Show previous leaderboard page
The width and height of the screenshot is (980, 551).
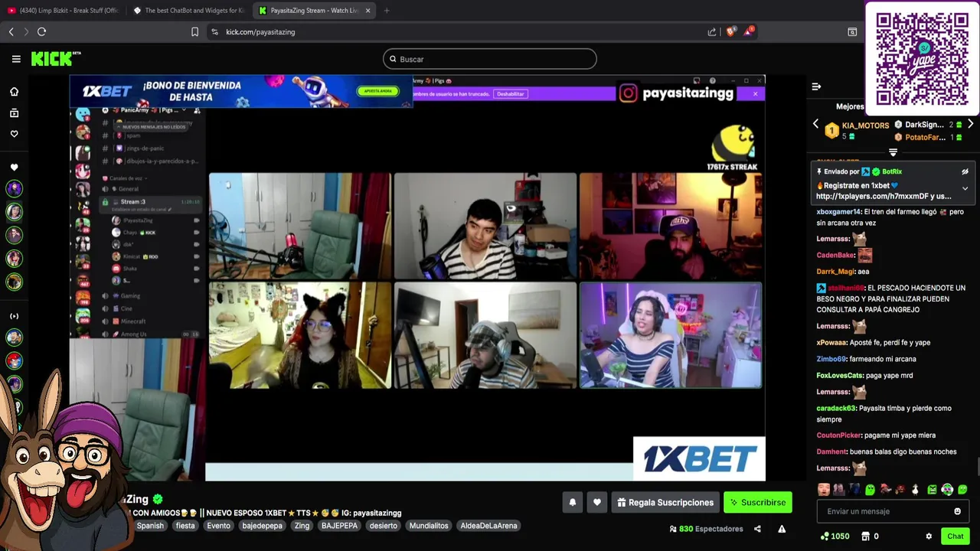[815, 124]
